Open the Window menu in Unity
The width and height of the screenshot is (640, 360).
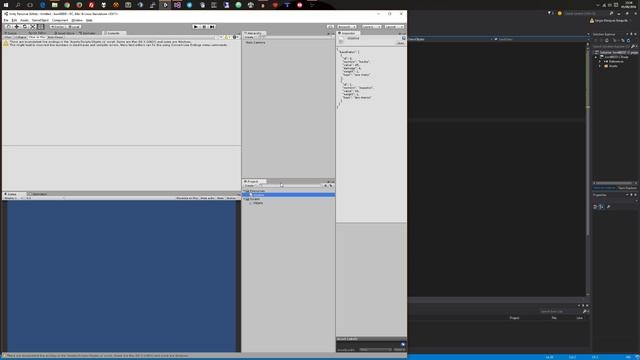click(77, 20)
